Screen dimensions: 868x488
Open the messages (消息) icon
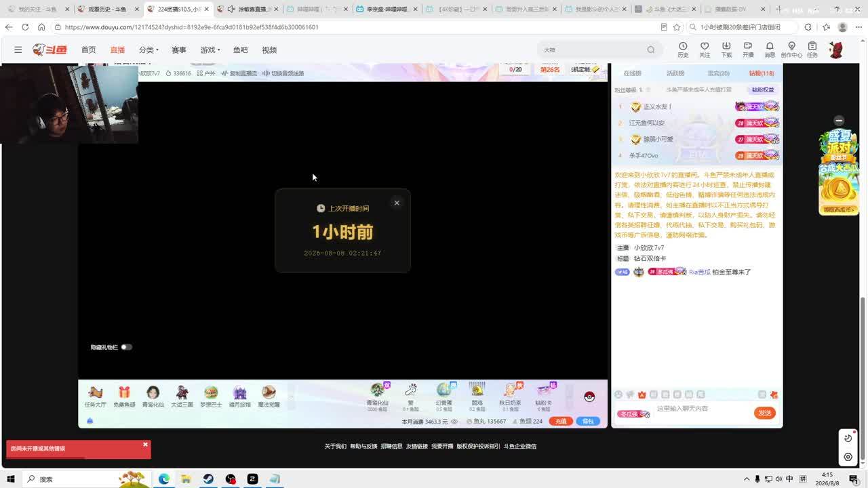(770, 49)
